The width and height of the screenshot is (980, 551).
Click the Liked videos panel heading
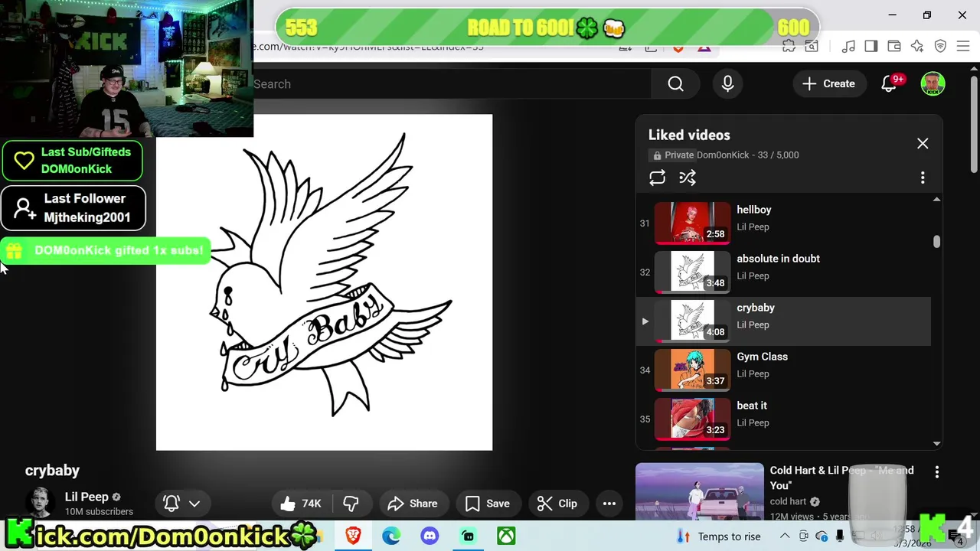[689, 135]
